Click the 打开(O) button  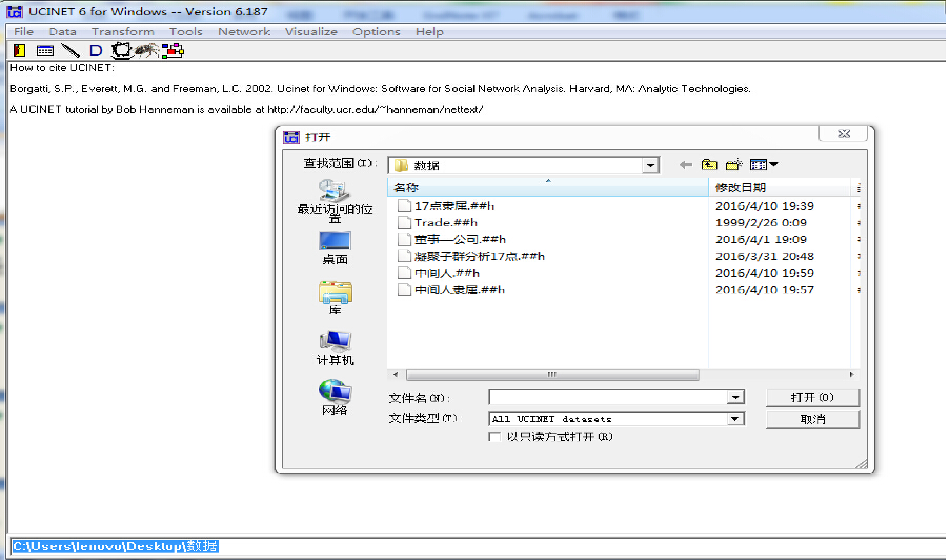813,397
